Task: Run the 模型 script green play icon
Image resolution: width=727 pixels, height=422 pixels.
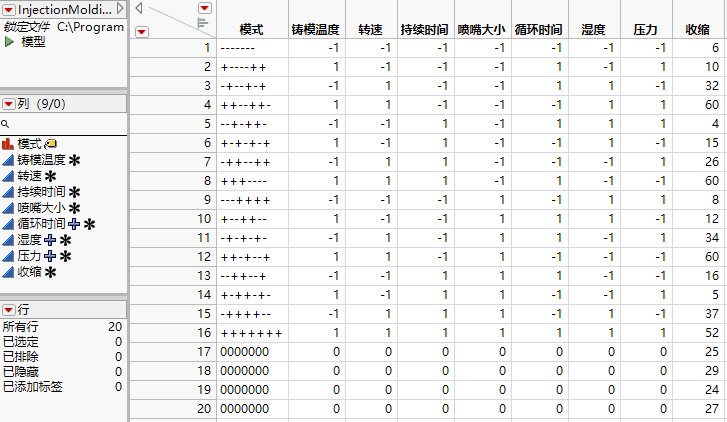Action: click(9, 42)
